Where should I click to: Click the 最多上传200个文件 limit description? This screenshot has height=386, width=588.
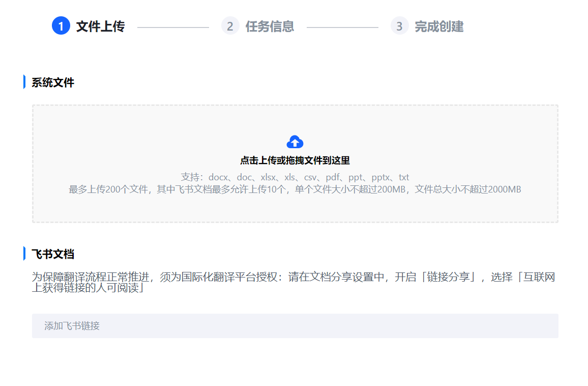pos(295,189)
